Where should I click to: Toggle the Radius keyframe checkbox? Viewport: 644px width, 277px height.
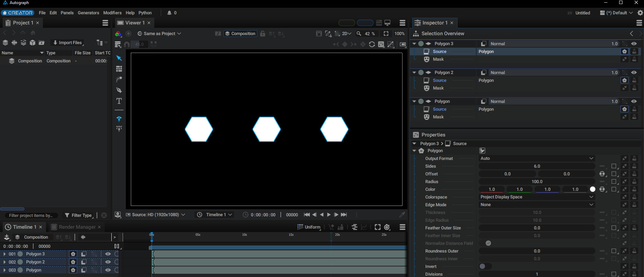tap(614, 181)
